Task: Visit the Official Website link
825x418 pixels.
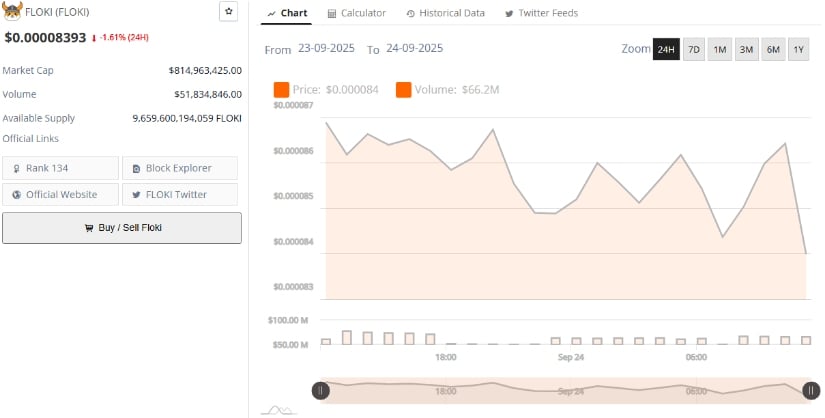Action: 61,194
